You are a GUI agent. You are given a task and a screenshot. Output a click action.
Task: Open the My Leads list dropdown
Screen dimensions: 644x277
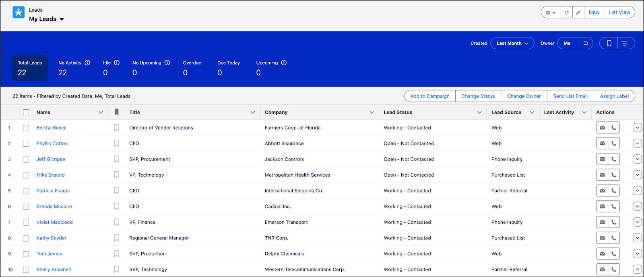tap(62, 19)
